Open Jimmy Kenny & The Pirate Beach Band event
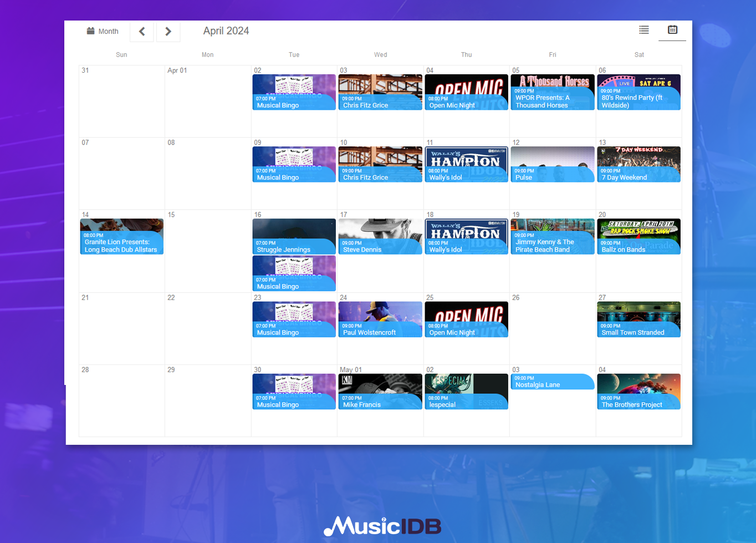 pyautogui.click(x=553, y=236)
